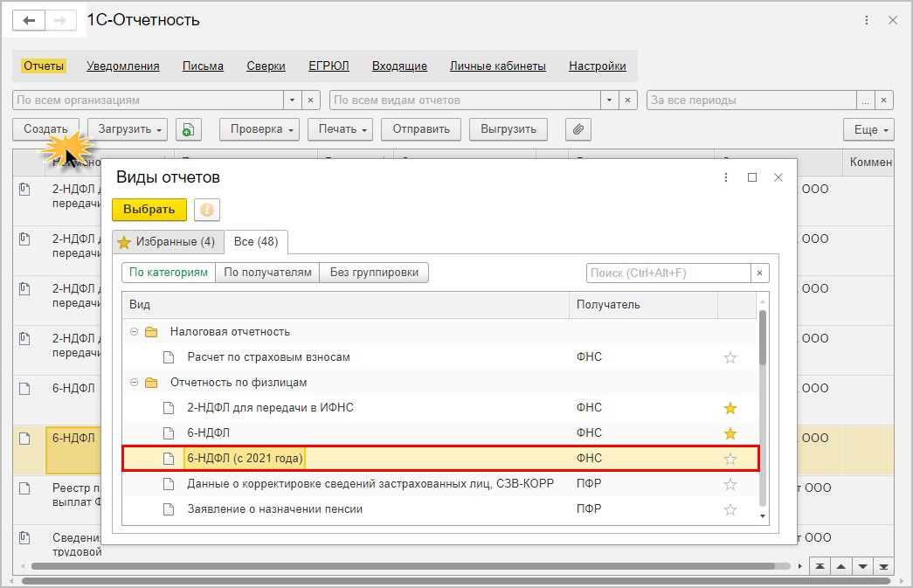Jump to the first row of main list
This screenshot has width=913, height=588.
coord(820,566)
